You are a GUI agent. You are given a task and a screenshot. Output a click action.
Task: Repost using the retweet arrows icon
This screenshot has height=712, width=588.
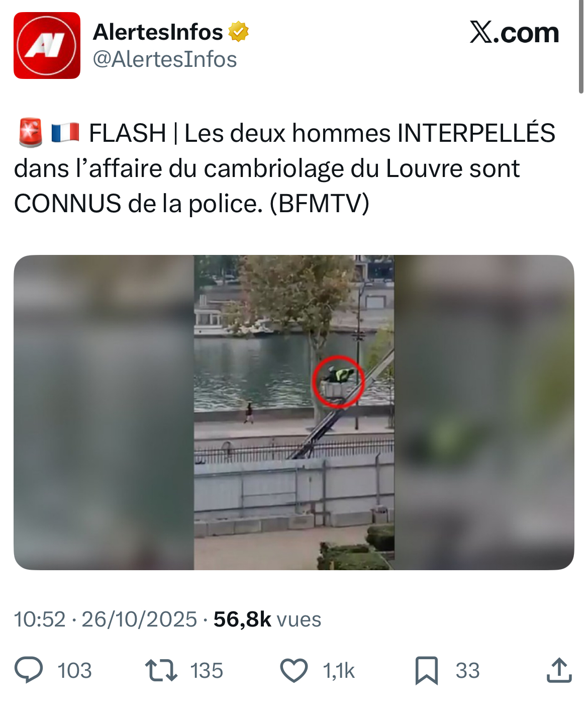pyautogui.click(x=161, y=670)
